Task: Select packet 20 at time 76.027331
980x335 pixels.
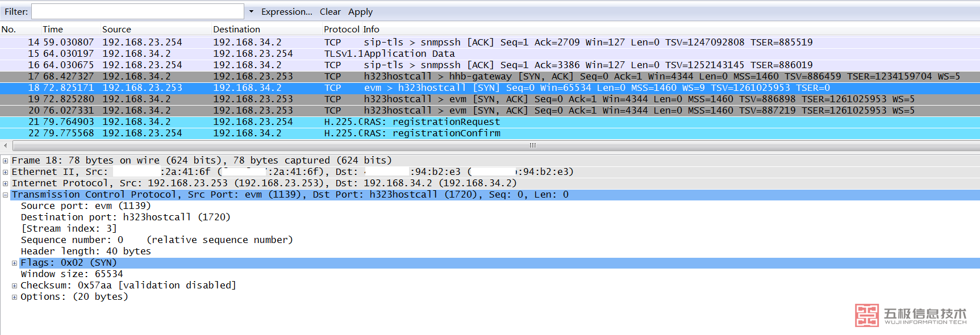Action: click(x=490, y=110)
